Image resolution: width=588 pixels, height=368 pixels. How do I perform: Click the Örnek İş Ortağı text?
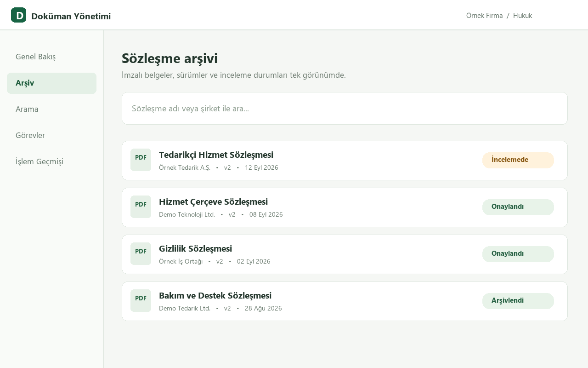[x=181, y=261]
